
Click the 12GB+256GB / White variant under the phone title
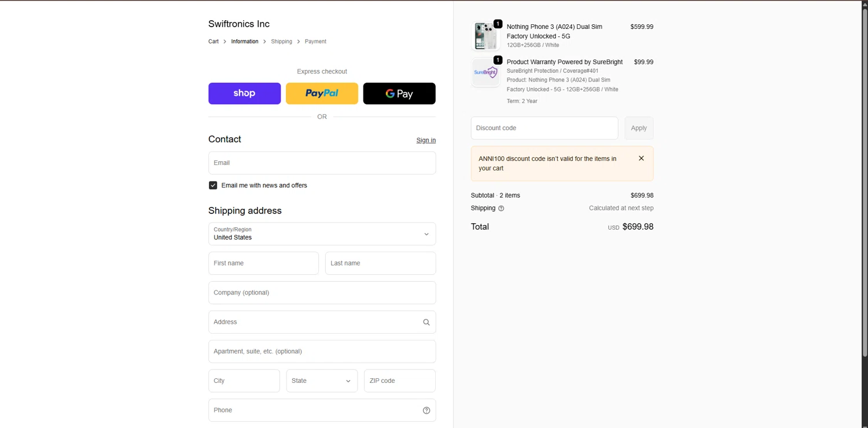pos(533,45)
